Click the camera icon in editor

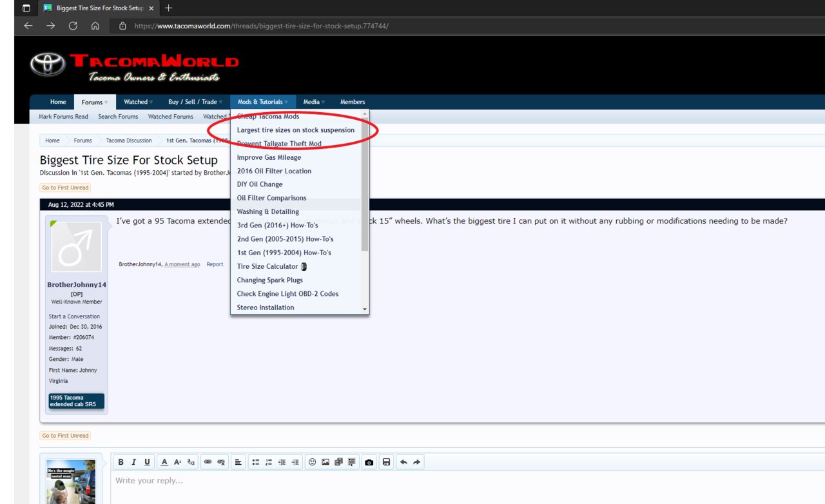pyautogui.click(x=369, y=462)
